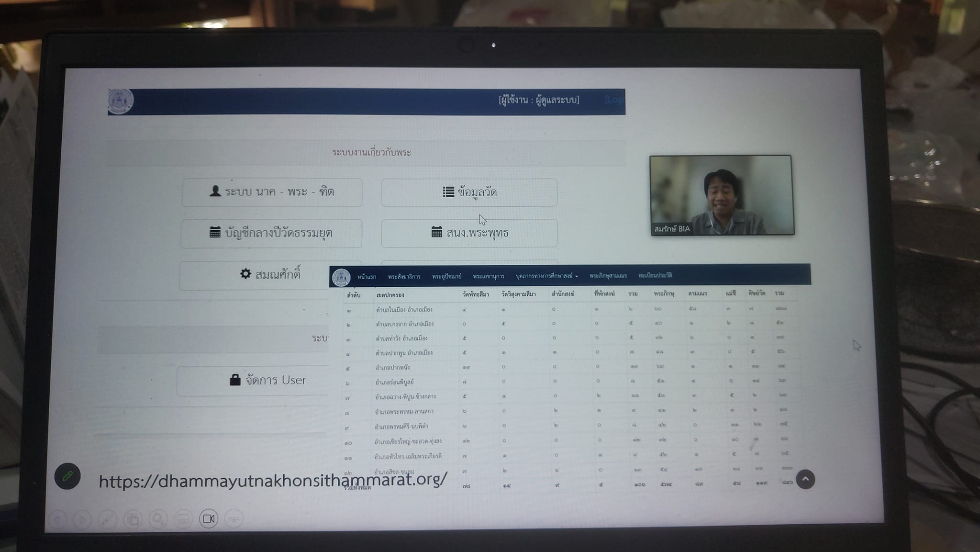Click the magnifier zoom icon in bottom toolbar

pyautogui.click(x=158, y=518)
